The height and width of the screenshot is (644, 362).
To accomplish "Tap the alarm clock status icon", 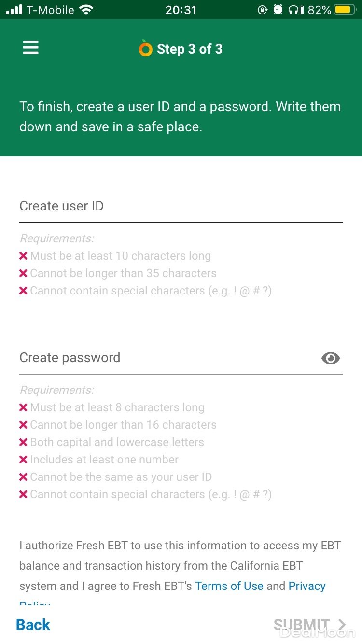I will (x=278, y=10).
